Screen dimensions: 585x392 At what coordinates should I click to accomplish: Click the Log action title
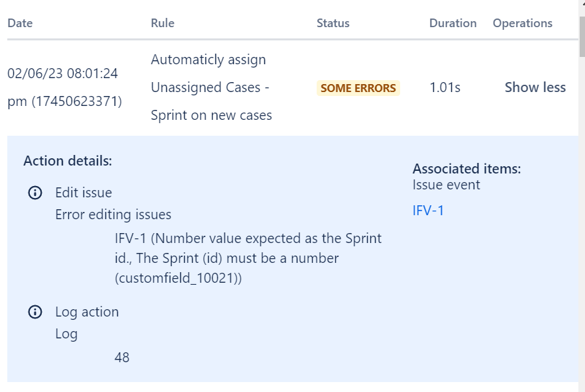[87, 312]
